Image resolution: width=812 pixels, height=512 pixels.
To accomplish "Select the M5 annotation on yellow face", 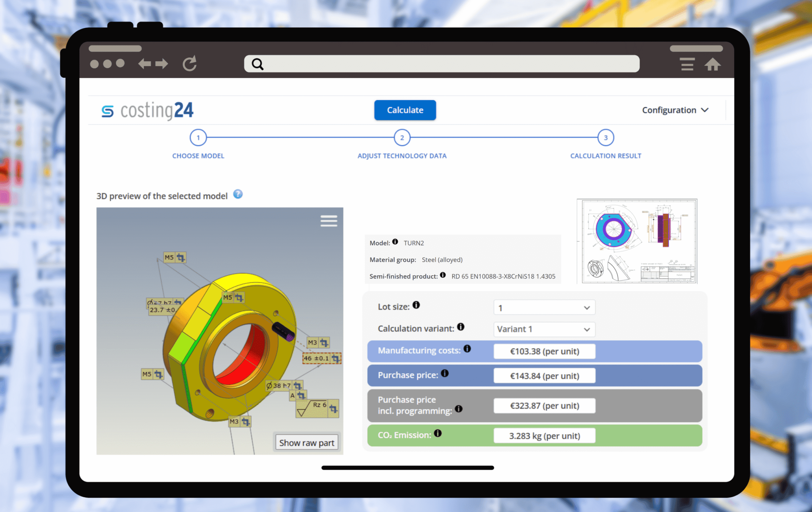I will point(233,297).
